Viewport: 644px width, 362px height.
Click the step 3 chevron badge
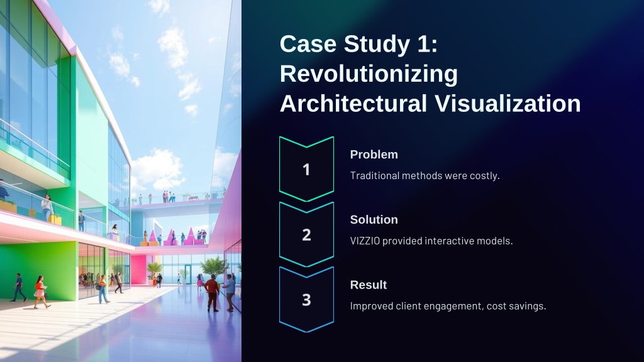point(306,300)
